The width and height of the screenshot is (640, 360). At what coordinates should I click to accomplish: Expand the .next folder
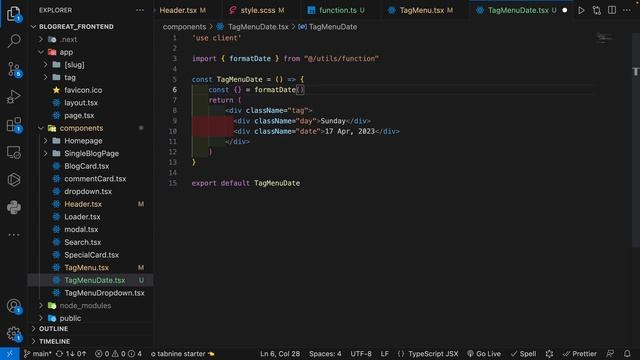tap(68, 40)
